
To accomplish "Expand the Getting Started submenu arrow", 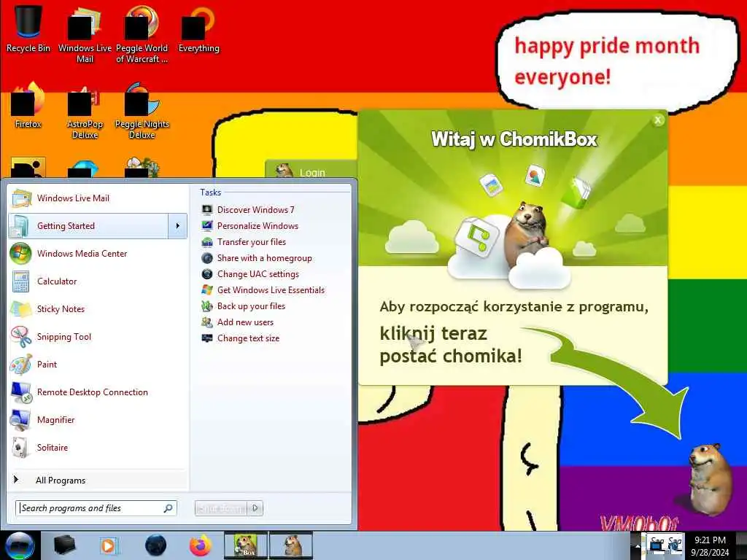I will (178, 226).
